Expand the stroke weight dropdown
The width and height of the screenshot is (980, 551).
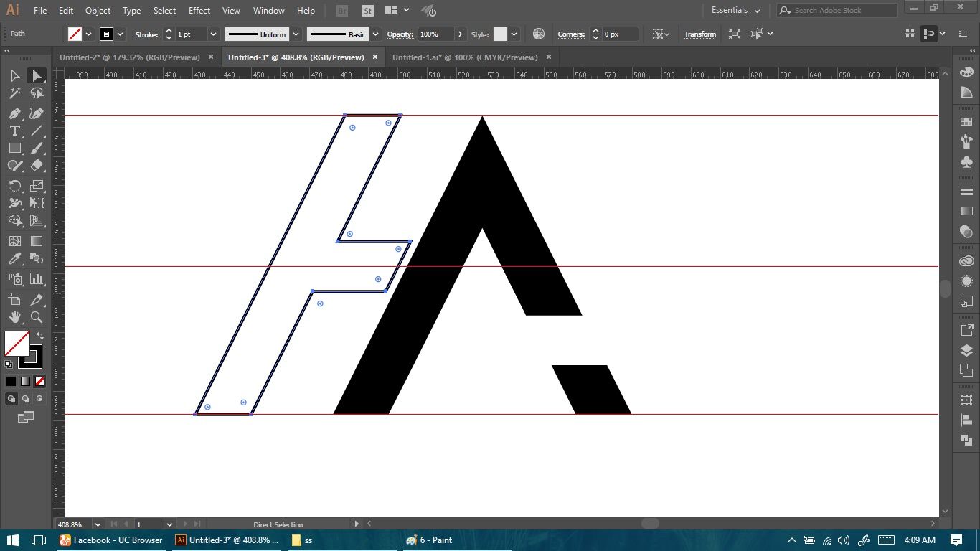click(x=213, y=34)
